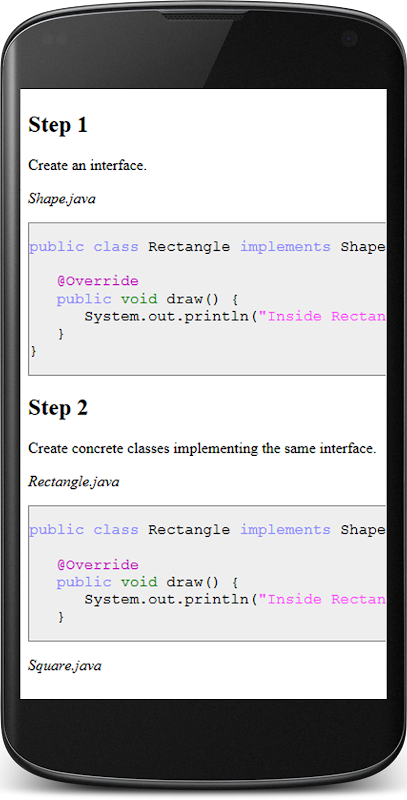Click the 'Create an interface.' paragraph
The image size is (407, 800).
(87, 165)
